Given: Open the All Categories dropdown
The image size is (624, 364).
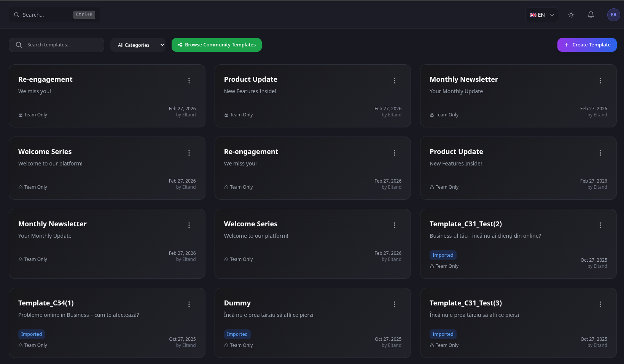Looking at the screenshot, I should point(138,45).
